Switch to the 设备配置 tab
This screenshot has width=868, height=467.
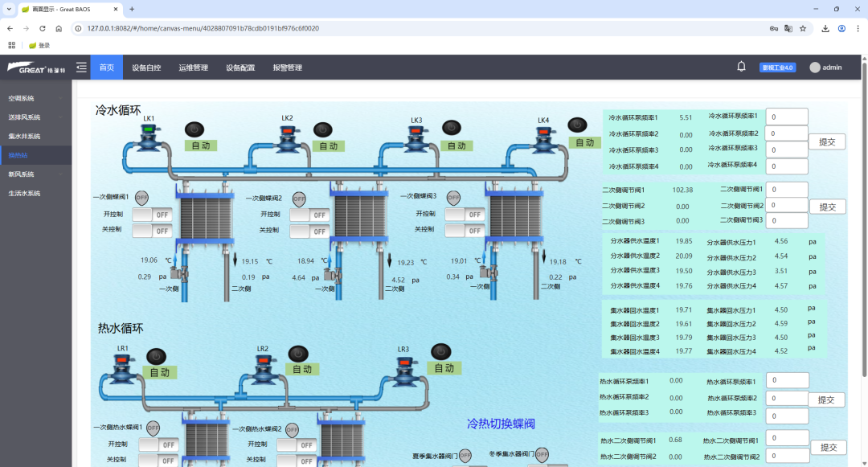[241, 68]
